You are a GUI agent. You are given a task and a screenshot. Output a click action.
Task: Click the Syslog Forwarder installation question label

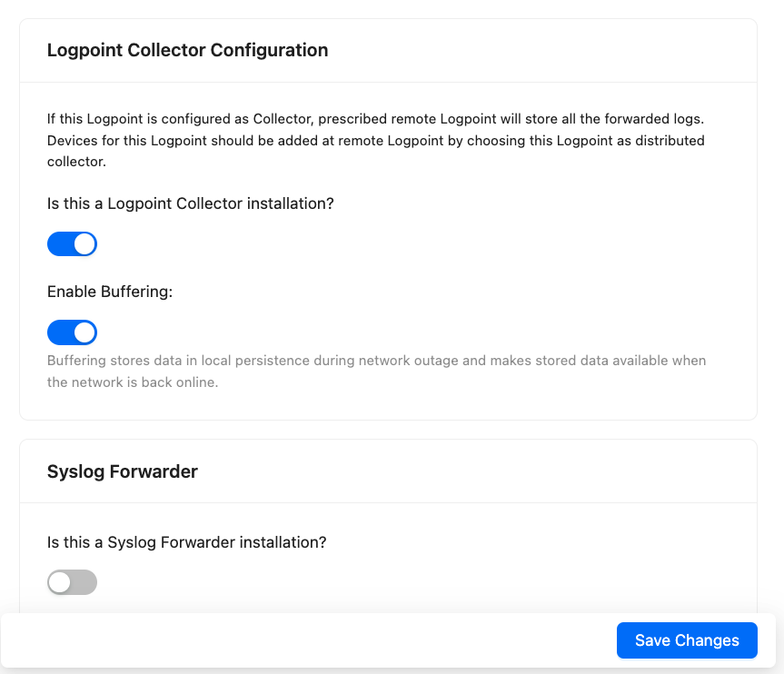186,542
